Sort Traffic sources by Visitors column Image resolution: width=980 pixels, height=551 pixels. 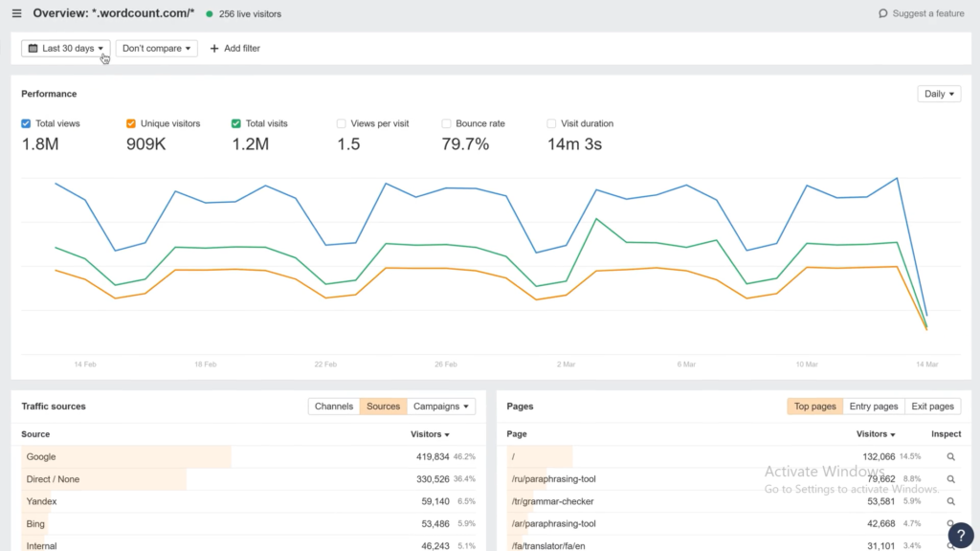(x=430, y=434)
